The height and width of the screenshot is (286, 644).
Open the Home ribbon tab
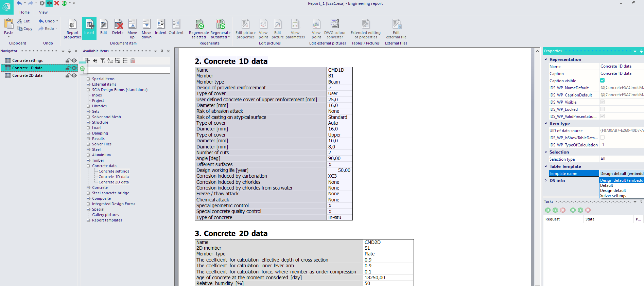[24, 12]
